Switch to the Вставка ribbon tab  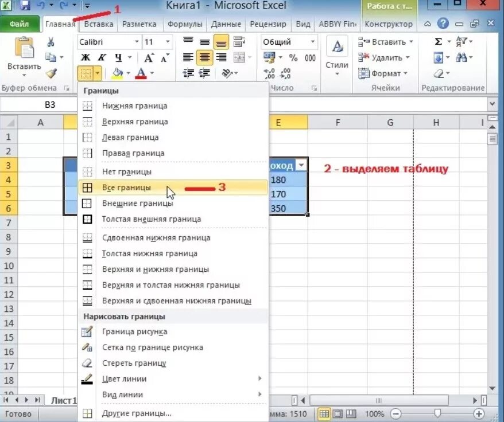coord(99,24)
